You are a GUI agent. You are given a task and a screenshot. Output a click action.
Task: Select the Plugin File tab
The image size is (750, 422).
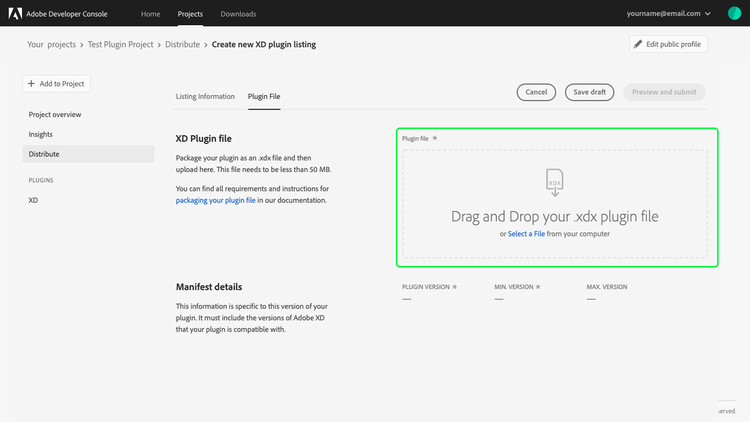(264, 96)
